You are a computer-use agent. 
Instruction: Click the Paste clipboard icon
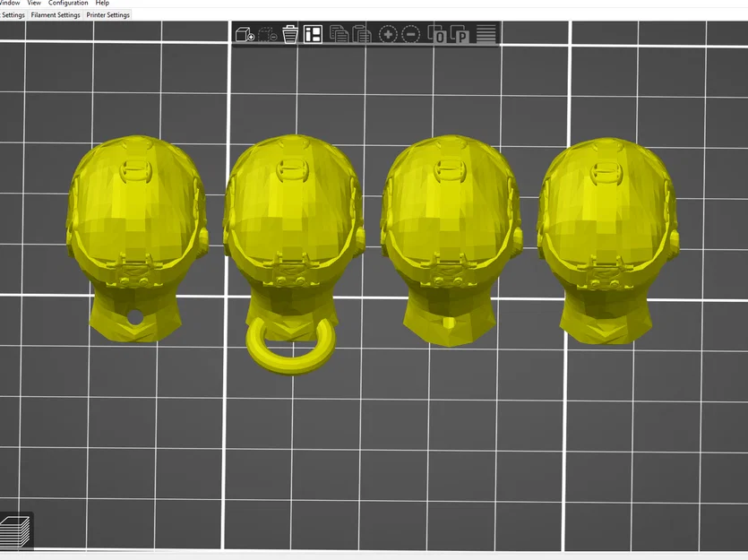[362, 34]
